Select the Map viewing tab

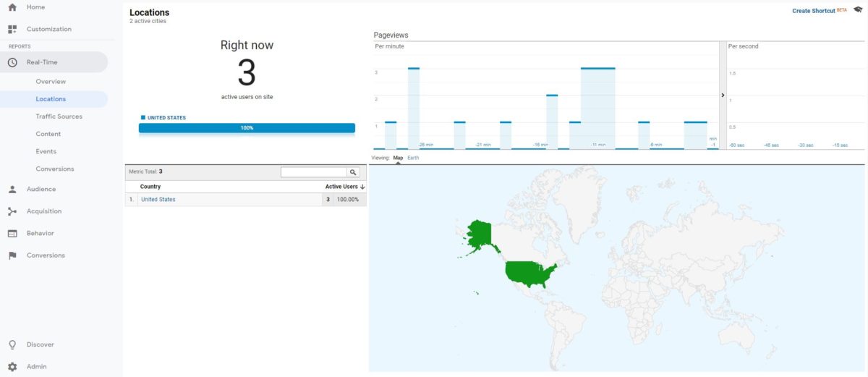[x=398, y=158]
